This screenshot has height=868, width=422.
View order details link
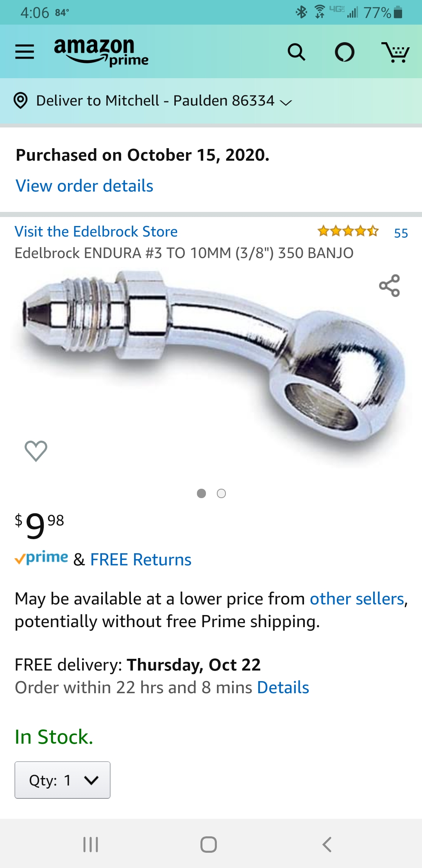(84, 186)
